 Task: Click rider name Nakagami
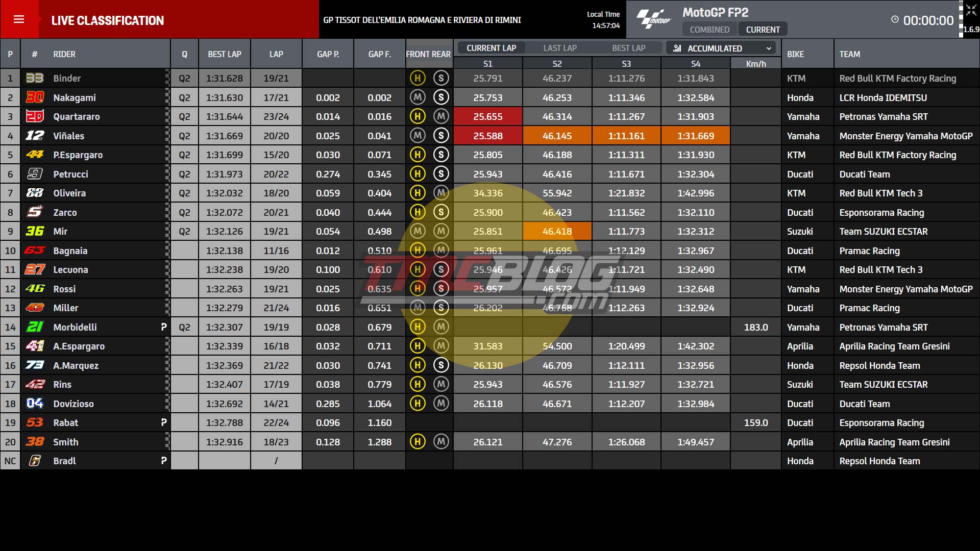pos(75,97)
